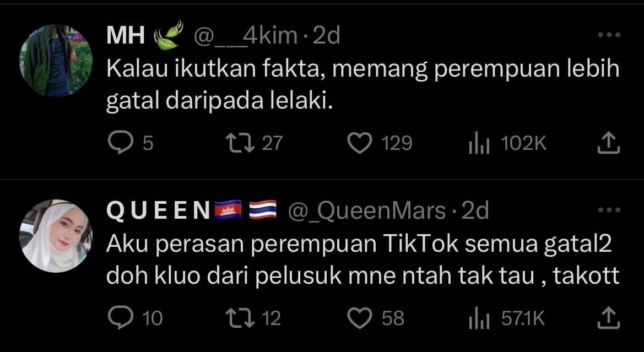Screen dimensions: 644x352
Task: Open more options on QUEEN's tweet
Action: point(609,210)
